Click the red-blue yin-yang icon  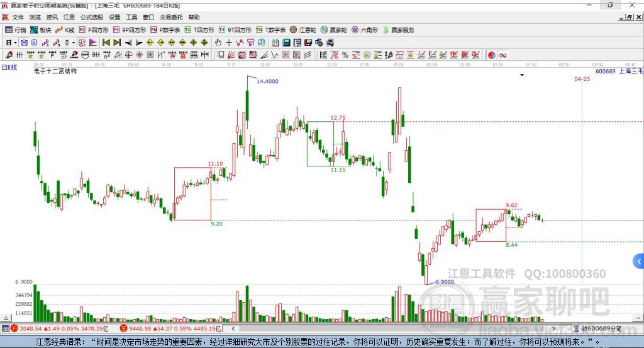tap(492, 55)
